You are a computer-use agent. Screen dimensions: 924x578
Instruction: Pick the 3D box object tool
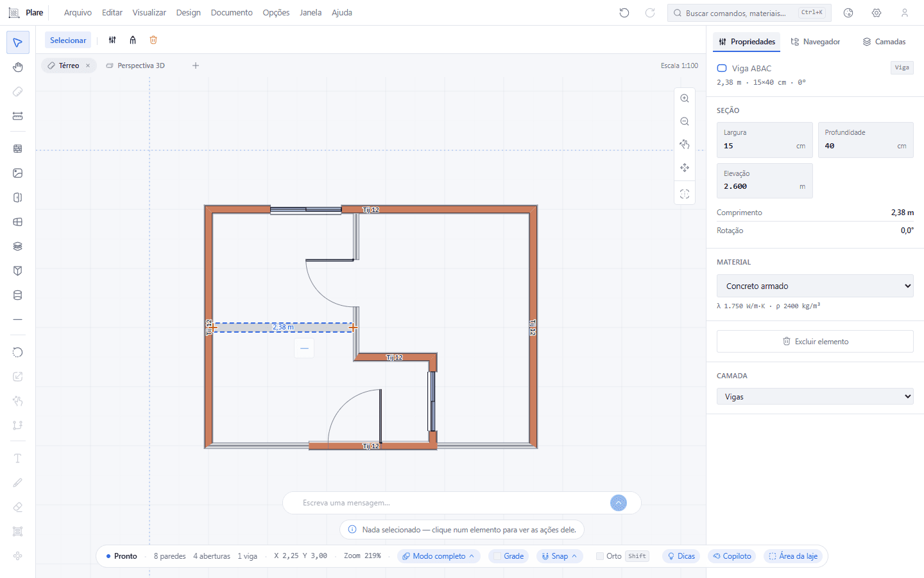click(18, 270)
